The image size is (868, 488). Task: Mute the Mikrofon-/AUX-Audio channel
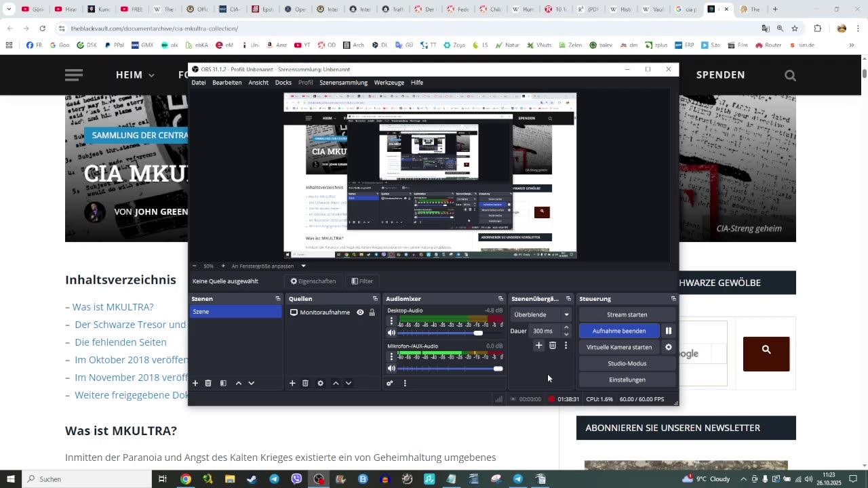point(391,369)
